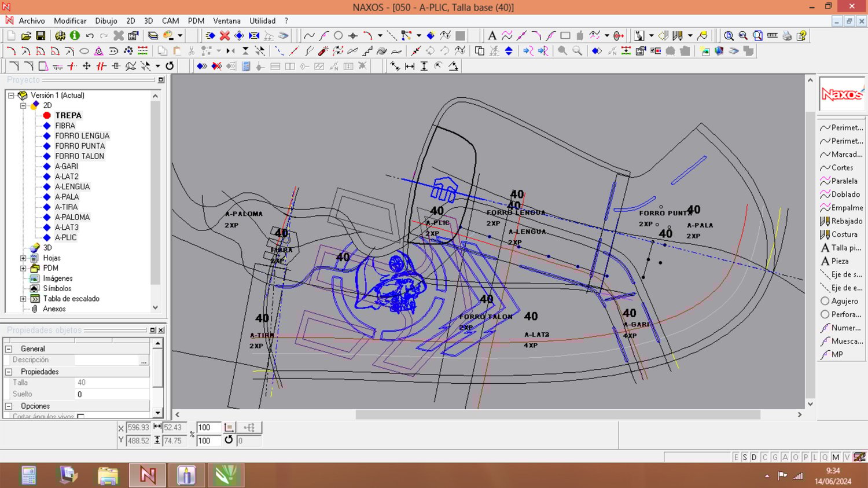
Task: Select the A-PLIC tree item
Action: [66, 238]
